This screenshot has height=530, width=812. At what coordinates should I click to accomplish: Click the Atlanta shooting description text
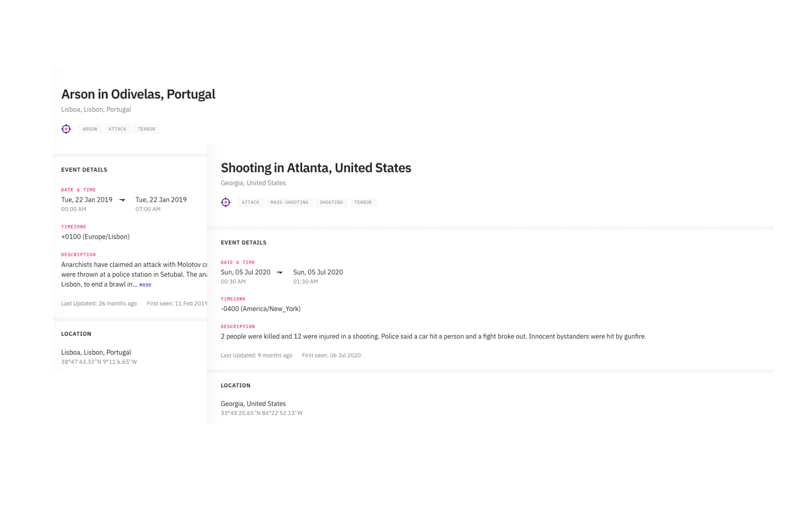(x=433, y=336)
